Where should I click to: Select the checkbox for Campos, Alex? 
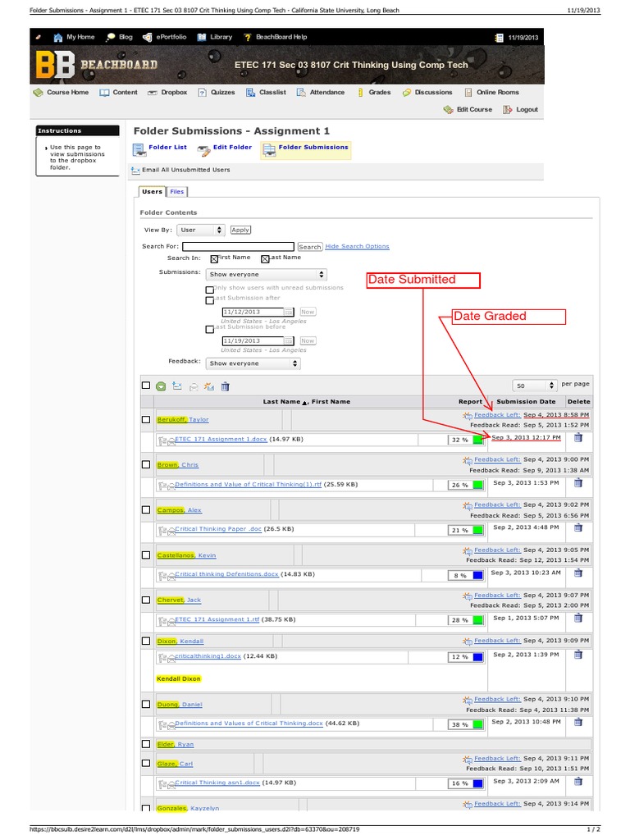[146, 509]
